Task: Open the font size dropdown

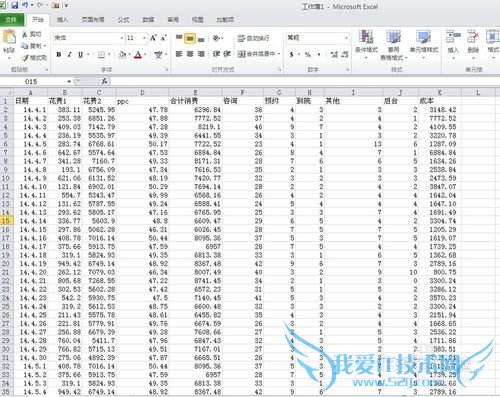Action: point(144,38)
